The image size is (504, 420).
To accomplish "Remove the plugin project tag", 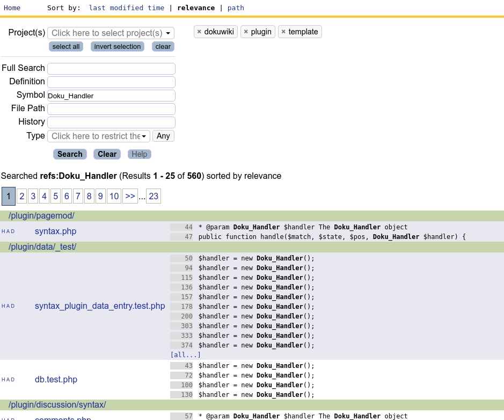I will 246,32.
